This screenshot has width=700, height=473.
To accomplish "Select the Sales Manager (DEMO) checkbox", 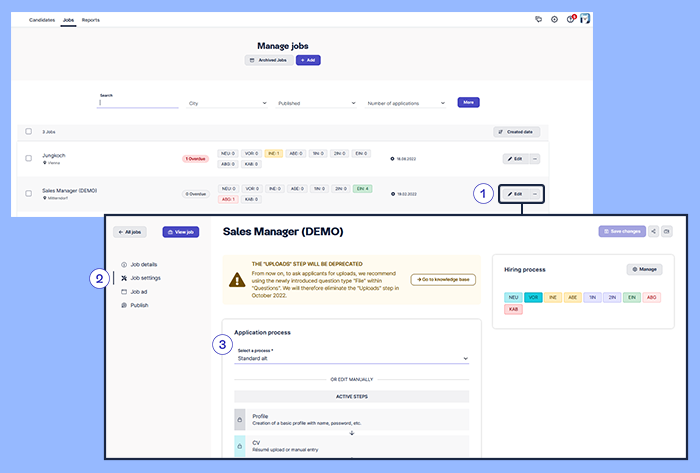I will pos(28,193).
